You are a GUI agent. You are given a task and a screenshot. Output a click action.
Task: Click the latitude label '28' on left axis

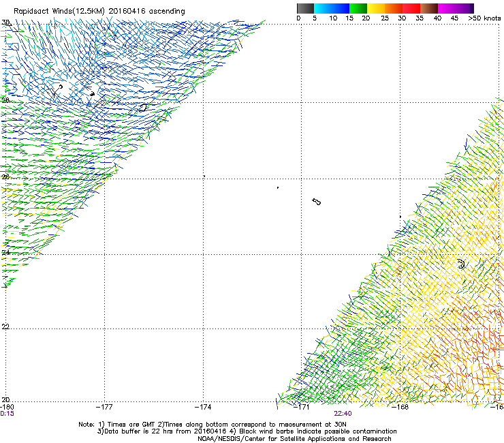5,100
